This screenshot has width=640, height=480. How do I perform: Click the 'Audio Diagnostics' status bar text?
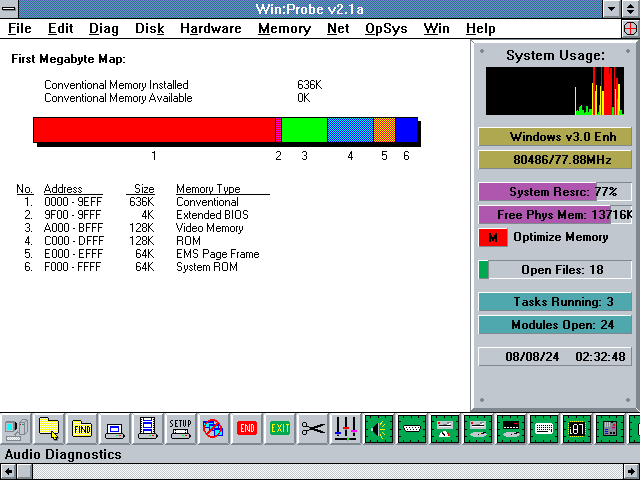point(63,454)
